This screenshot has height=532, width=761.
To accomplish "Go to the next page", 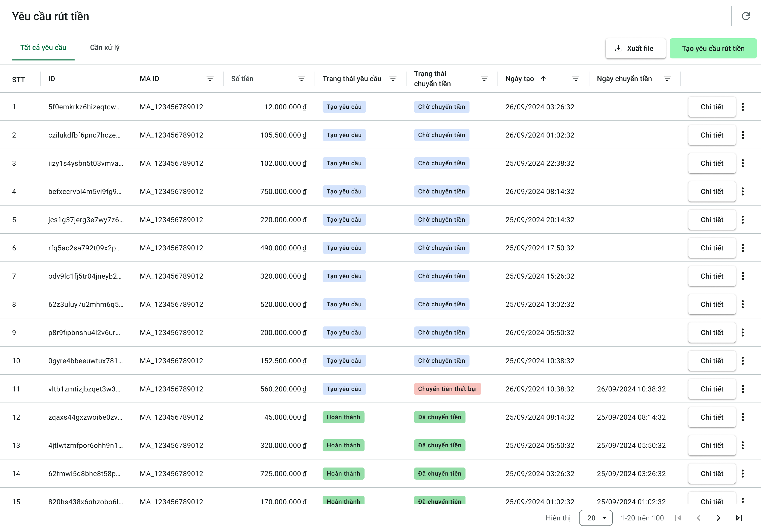I will click(x=718, y=518).
